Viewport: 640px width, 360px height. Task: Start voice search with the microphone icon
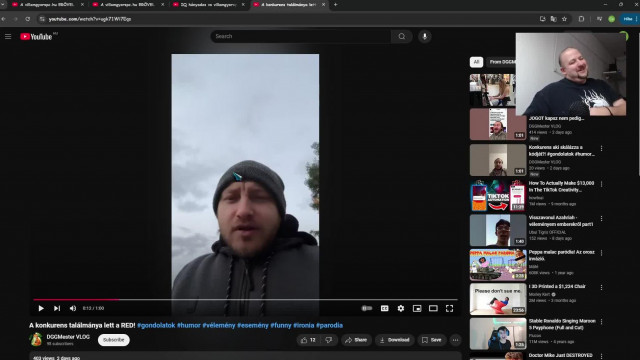[424, 36]
